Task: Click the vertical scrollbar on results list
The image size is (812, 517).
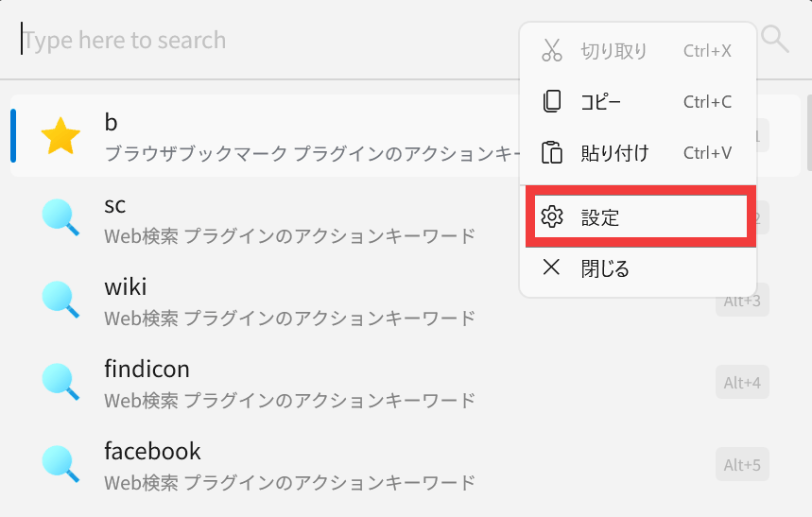Action: pyautogui.click(x=809, y=133)
